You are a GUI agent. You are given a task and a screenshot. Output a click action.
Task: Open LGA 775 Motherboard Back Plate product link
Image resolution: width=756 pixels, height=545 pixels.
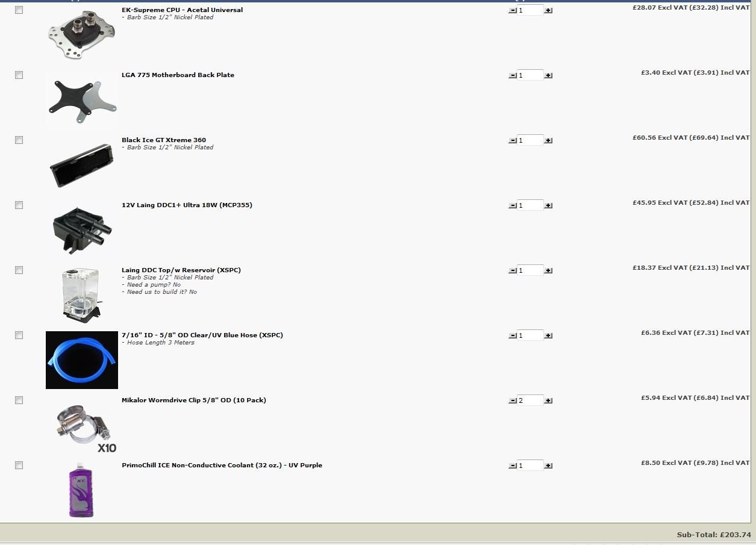pyautogui.click(x=178, y=75)
